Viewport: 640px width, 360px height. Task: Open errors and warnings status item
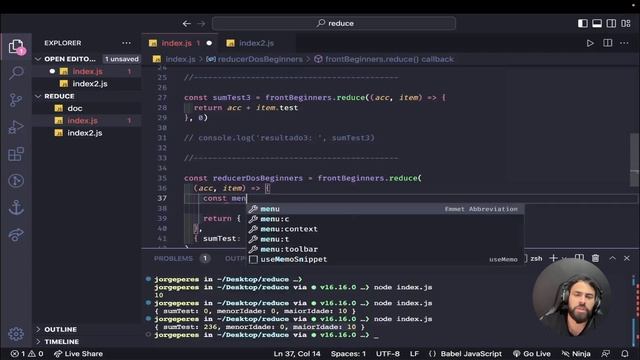click(x=27, y=354)
